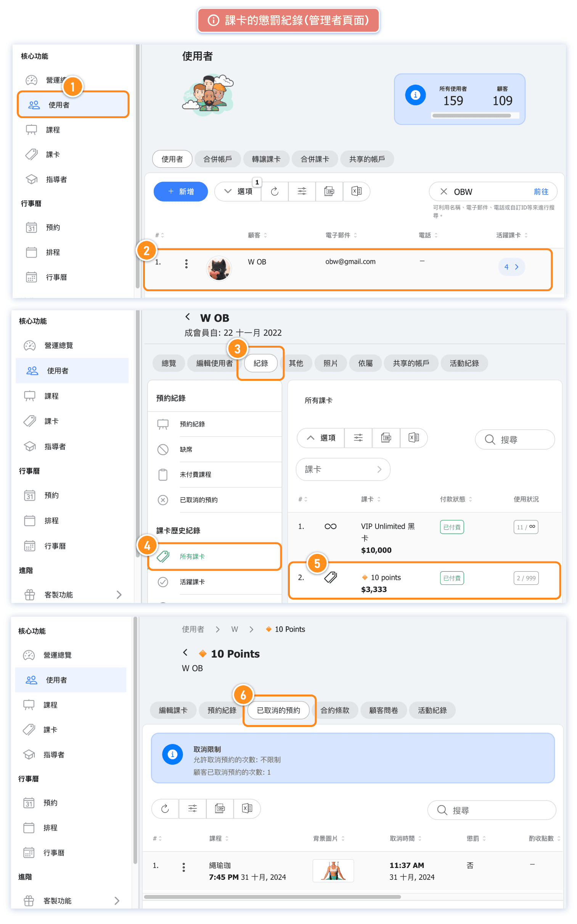Screen dimensions: 577x924
Task: Click filter sliders icon in 所有課卡 toolbar
Action: (x=358, y=438)
